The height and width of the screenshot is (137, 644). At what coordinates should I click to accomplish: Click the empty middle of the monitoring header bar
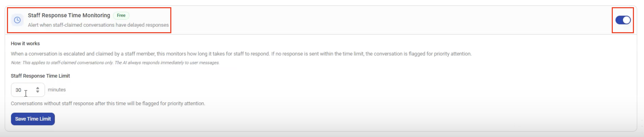coord(387,20)
